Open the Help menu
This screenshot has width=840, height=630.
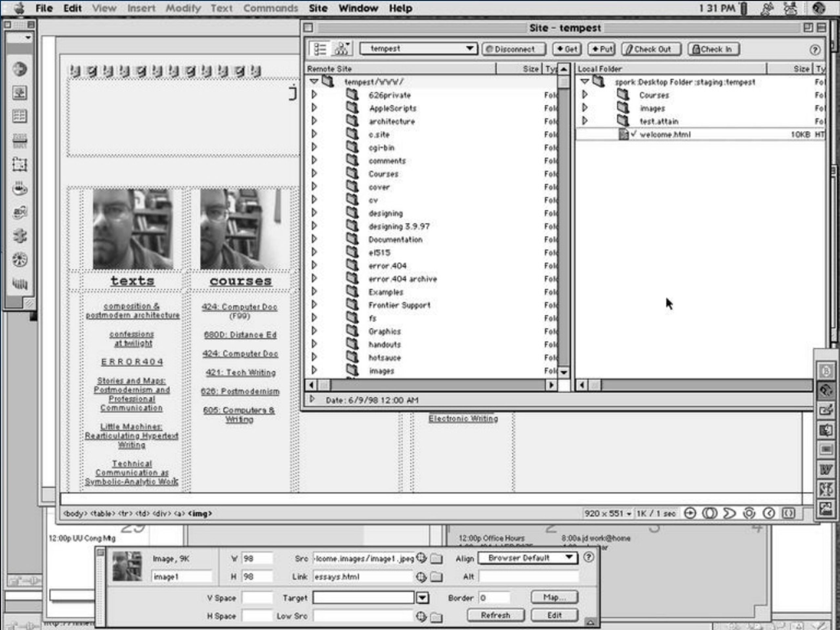tap(400, 8)
